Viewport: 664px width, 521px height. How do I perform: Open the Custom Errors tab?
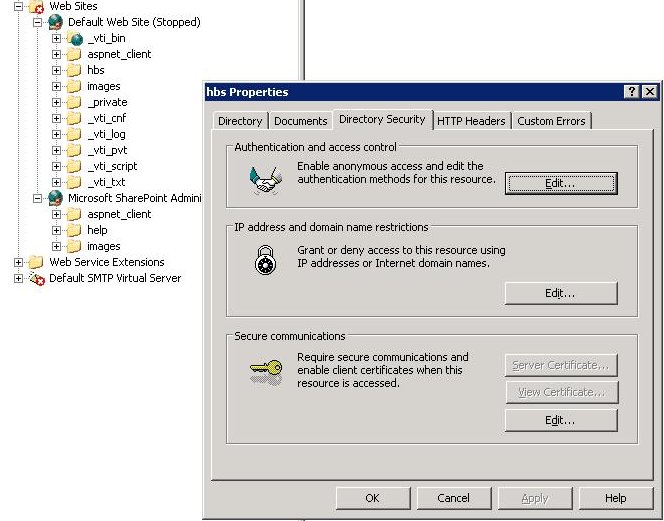(x=552, y=121)
